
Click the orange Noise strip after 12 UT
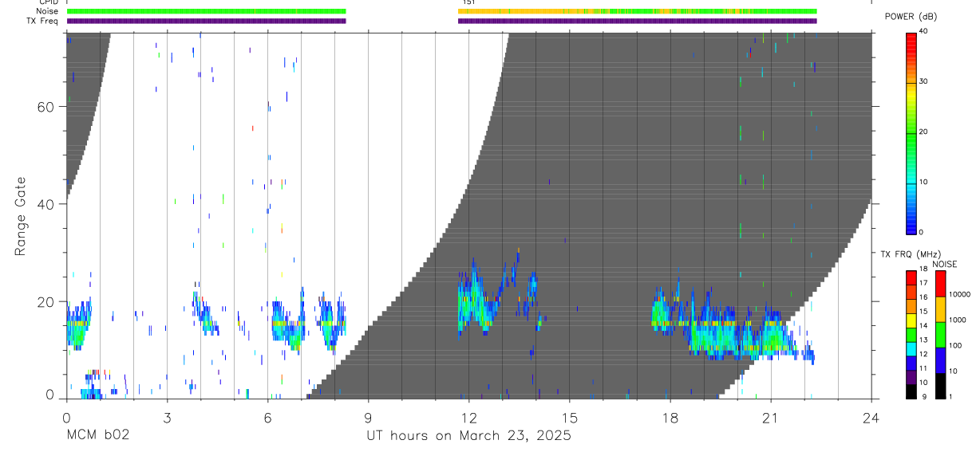click(638, 11)
